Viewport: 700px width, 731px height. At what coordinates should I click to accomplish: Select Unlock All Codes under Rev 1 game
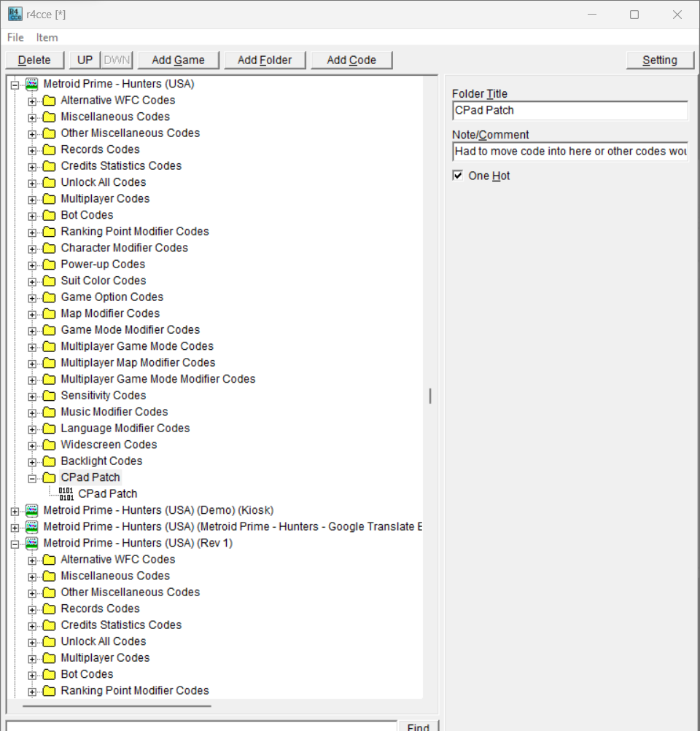point(104,641)
